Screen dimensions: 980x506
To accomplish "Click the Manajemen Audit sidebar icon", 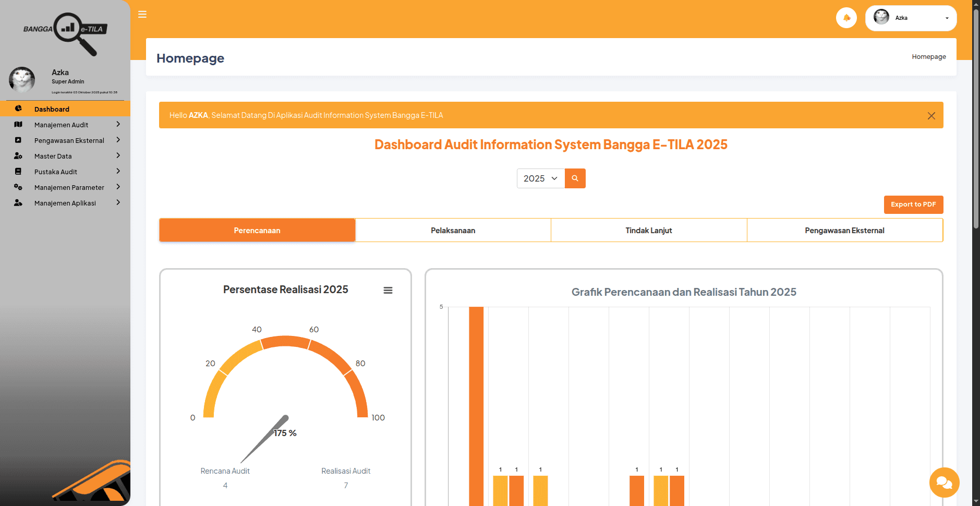I will click(x=19, y=125).
